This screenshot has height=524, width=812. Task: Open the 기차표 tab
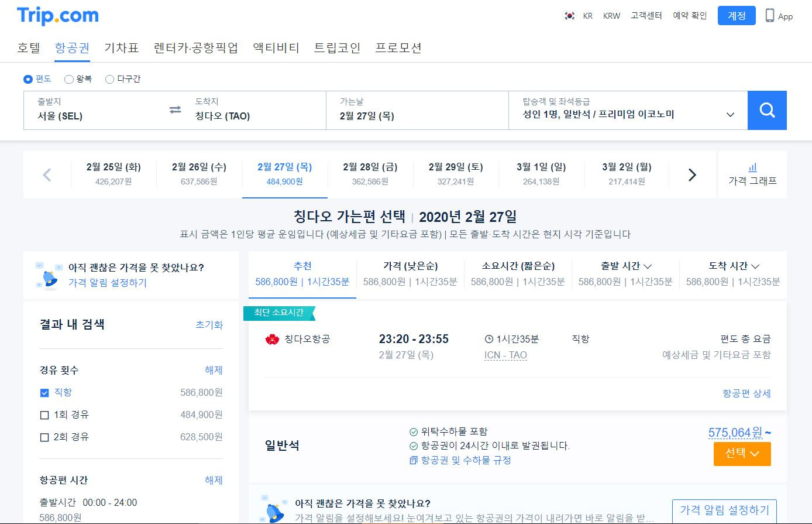tap(122, 48)
